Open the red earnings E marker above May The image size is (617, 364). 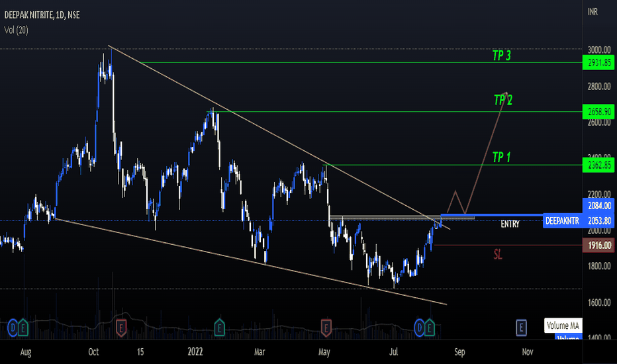326,328
